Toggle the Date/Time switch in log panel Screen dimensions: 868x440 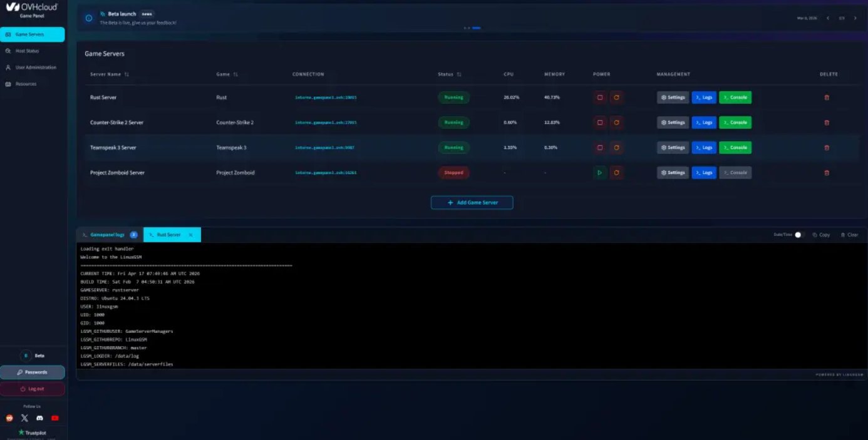pyautogui.click(x=799, y=235)
